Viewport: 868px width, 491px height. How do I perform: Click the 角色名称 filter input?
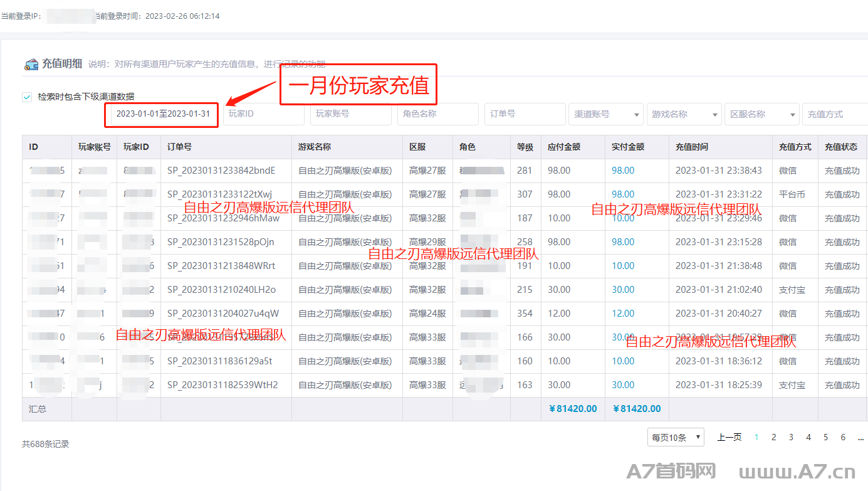(437, 114)
